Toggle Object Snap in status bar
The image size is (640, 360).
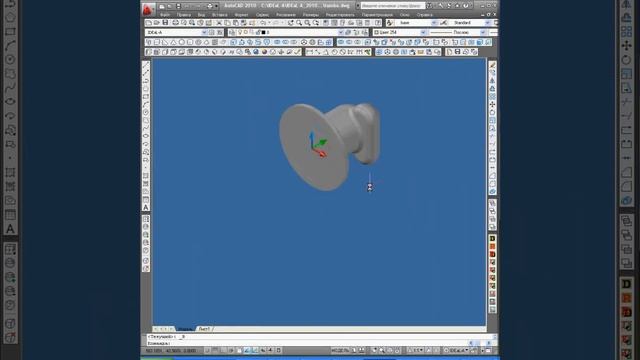point(239,351)
